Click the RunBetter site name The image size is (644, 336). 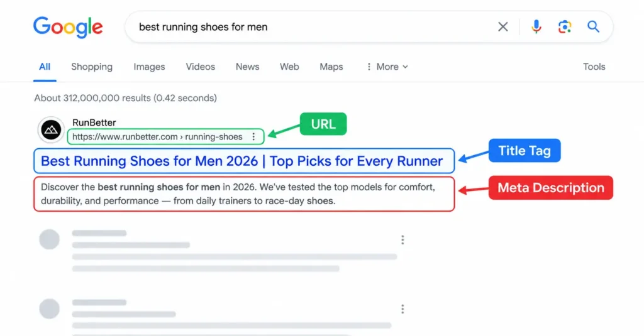pos(94,122)
